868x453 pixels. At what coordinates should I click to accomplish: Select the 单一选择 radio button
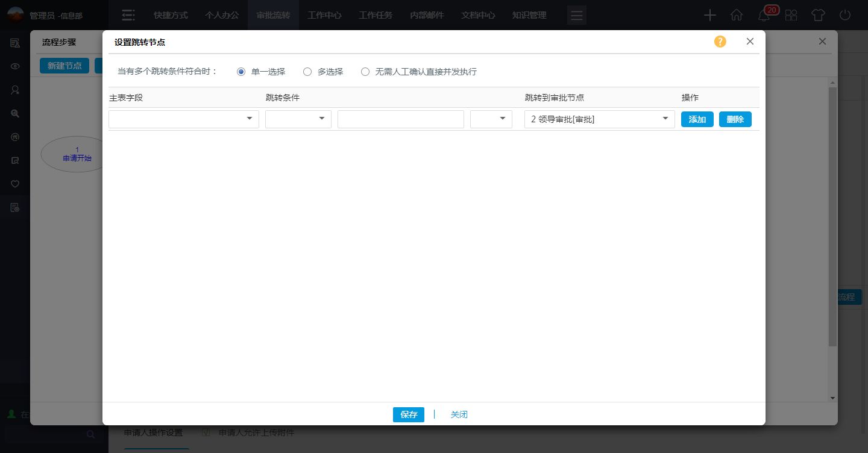[241, 72]
